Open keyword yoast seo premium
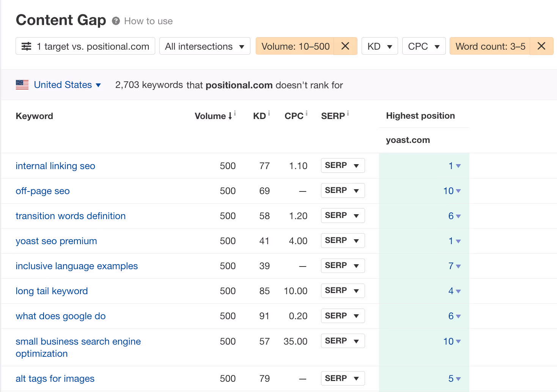The height and width of the screenshot is (392, 557). tap(56, 241)
